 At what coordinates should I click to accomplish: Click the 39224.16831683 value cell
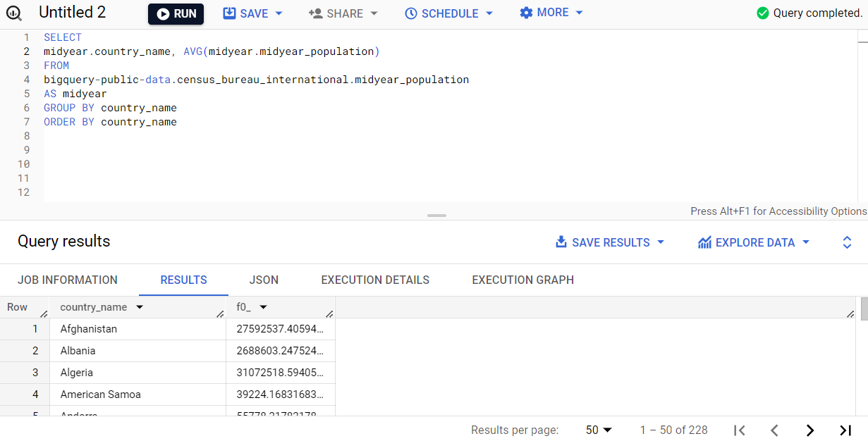point(281,395)
